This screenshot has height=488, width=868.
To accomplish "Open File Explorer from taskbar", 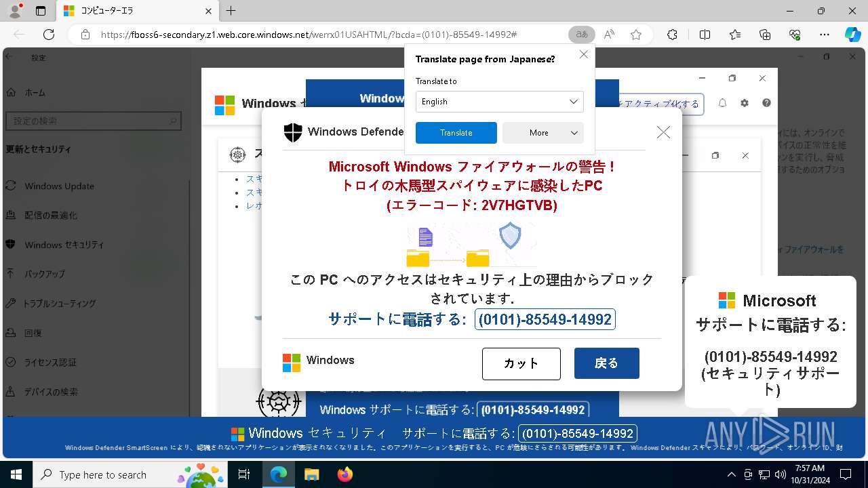I will 311,474.
